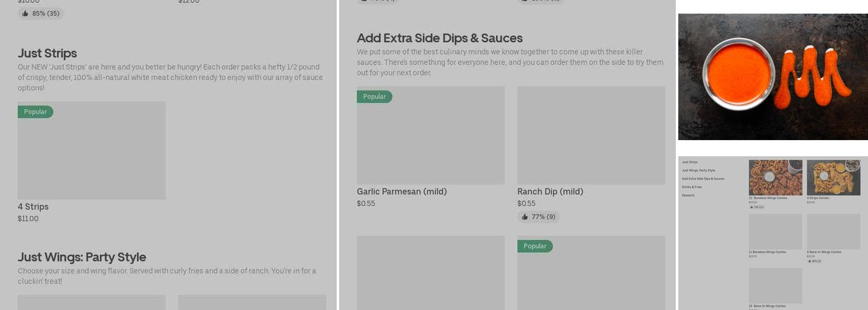Navigate to the Desserts category
The width and height of the screenshot is (868, 310).
pyautogui.click(x=688, y=195)
